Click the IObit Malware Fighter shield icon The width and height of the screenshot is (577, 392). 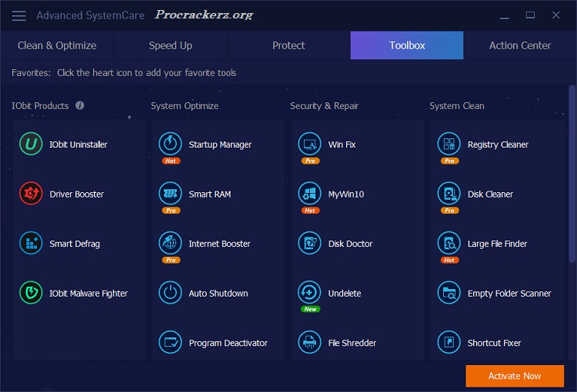[31, 293]
